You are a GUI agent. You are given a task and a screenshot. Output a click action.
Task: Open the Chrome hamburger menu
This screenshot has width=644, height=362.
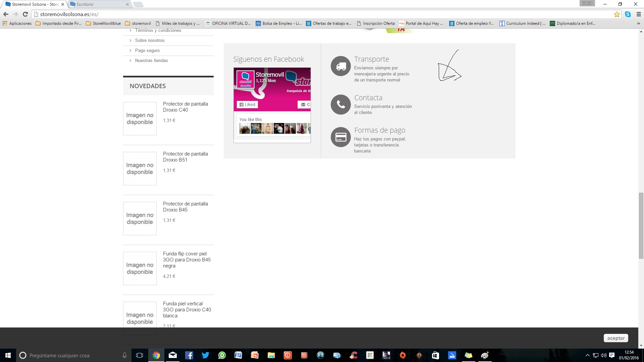point(639,14)
